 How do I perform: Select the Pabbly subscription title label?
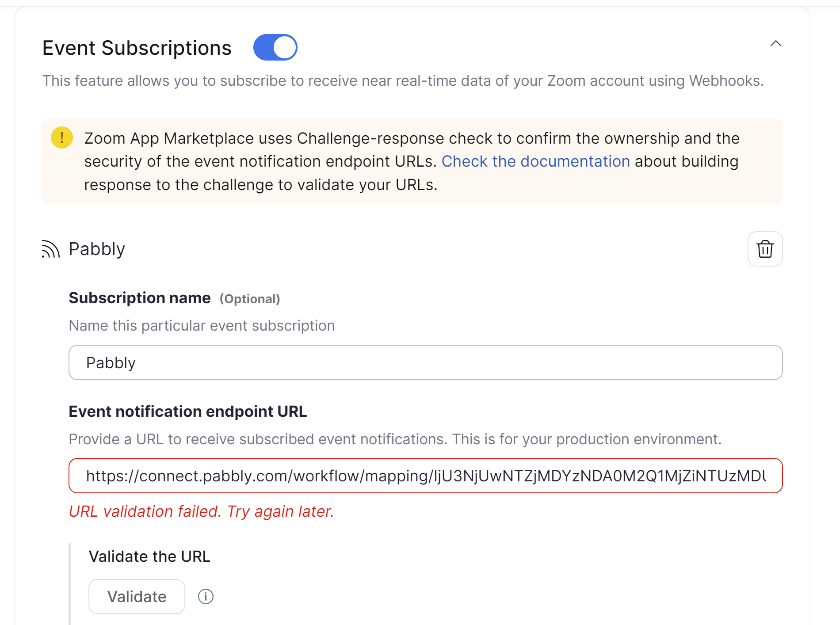click(97, 249)
